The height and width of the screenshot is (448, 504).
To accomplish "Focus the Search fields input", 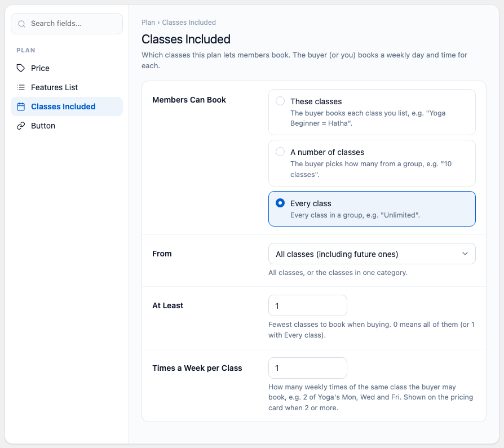I will 67,24.
